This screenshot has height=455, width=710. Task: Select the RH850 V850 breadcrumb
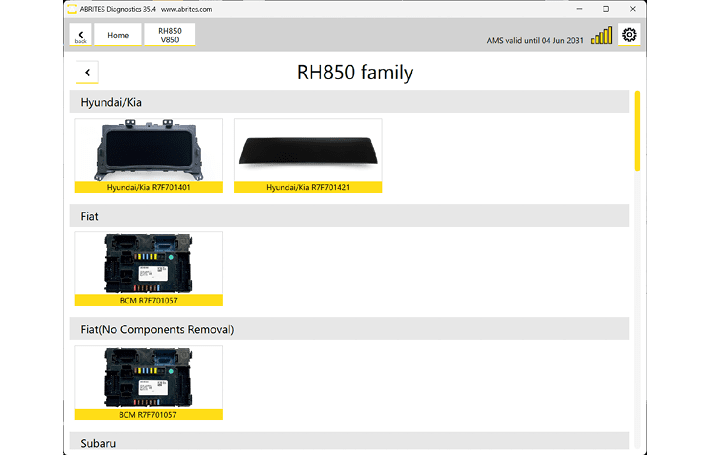(169, 35)
